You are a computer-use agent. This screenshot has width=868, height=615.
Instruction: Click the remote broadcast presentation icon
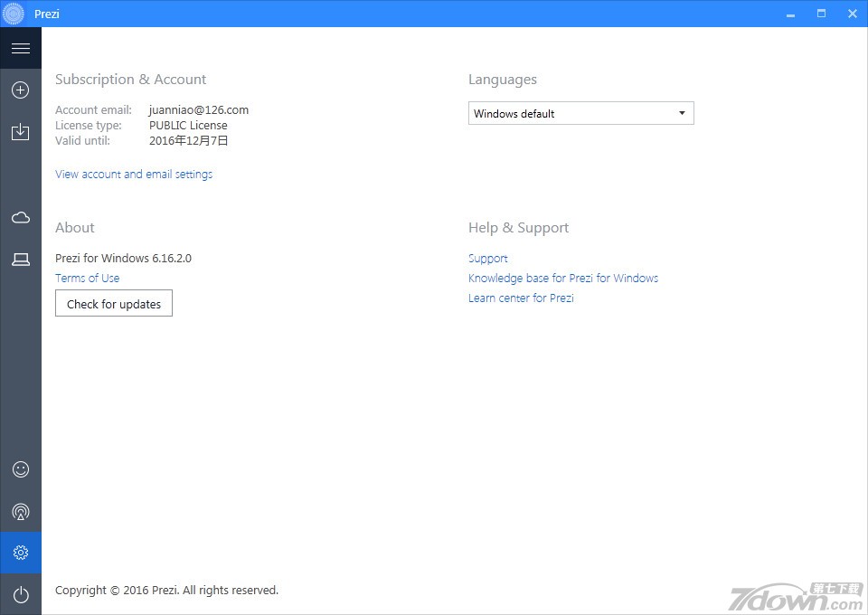click(x=21, y=511)
